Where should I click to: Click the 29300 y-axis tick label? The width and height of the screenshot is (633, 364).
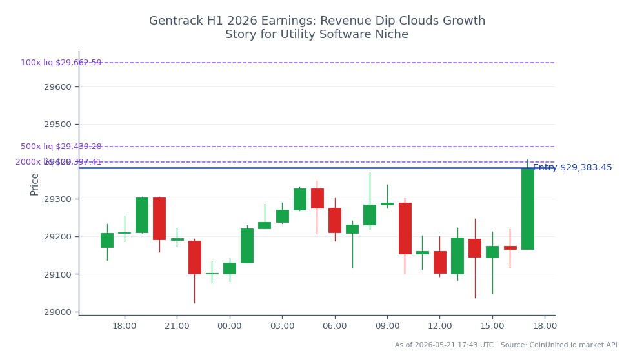coord(57,199)
